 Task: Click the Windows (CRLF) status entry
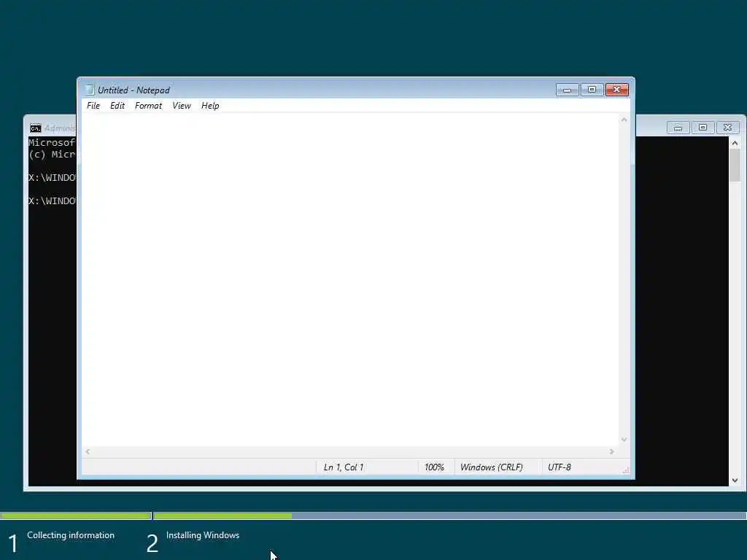(x=491, y=467)
